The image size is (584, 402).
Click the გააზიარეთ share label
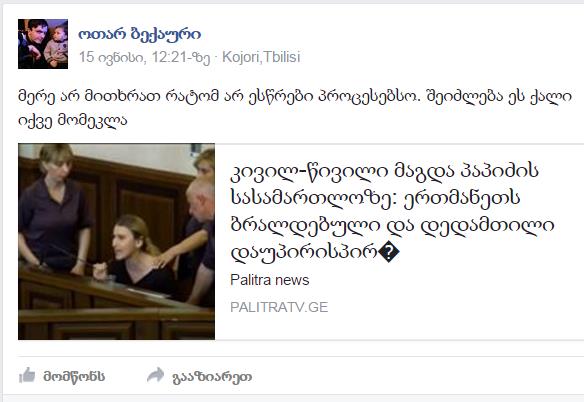[212, 377]
